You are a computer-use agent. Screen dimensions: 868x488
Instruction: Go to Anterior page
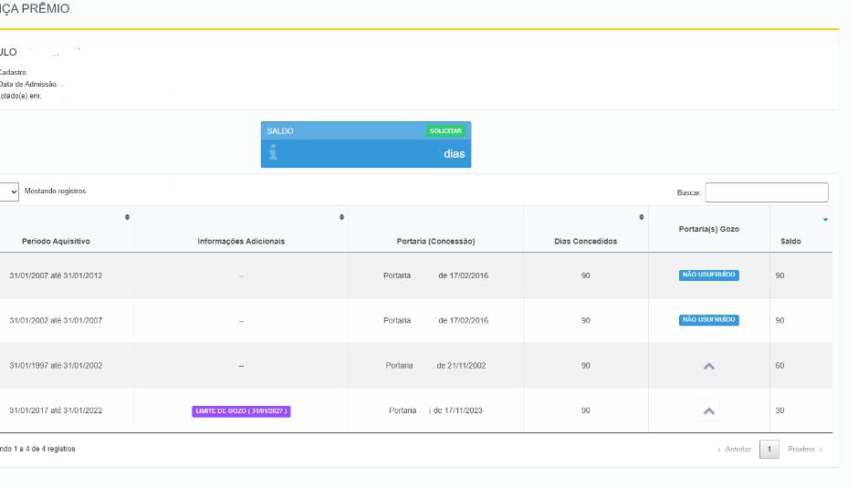pyautogui.click(x=734, y=450)
